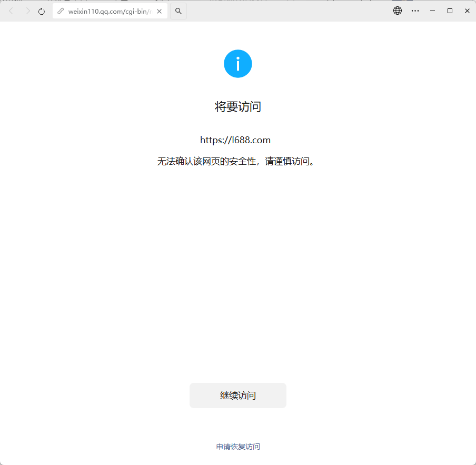Click the 将要访问 heading
Screen dimensions: 476x465
pos(238,106)
